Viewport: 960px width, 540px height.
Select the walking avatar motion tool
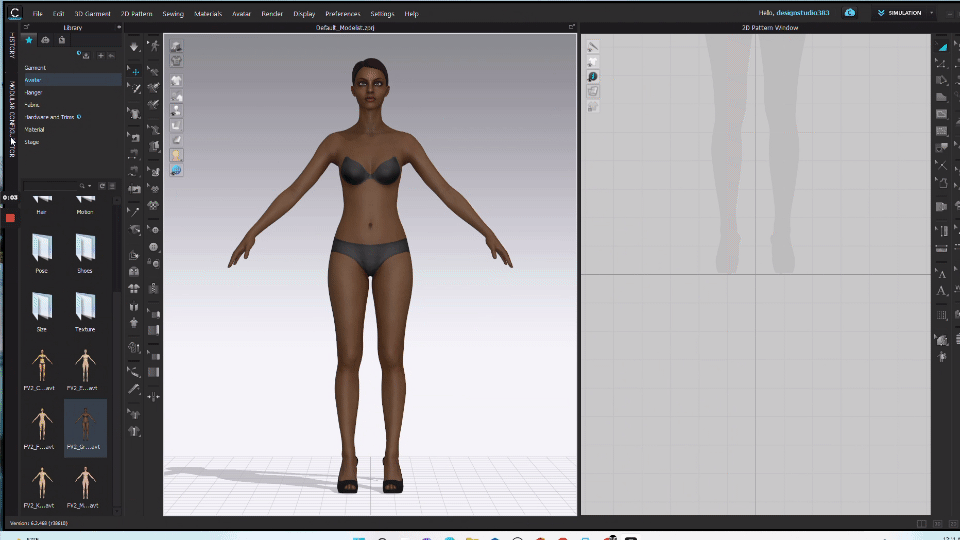coord(154,46)
